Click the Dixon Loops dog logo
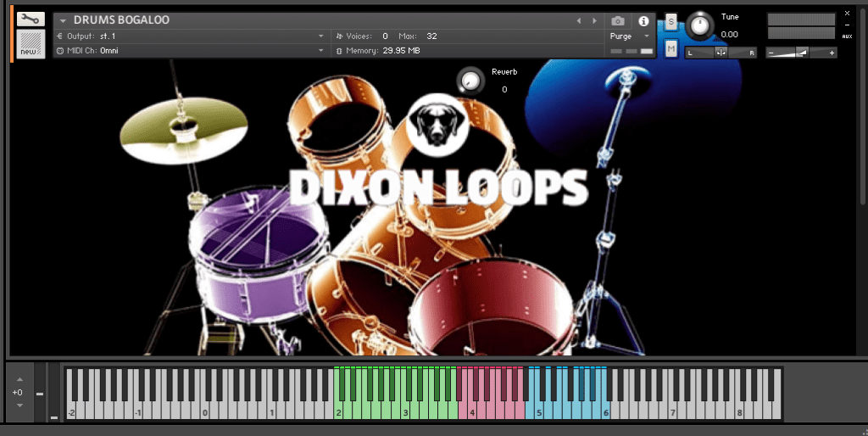The width and height of the screenshot is (868, 436). tap(432, 121)
